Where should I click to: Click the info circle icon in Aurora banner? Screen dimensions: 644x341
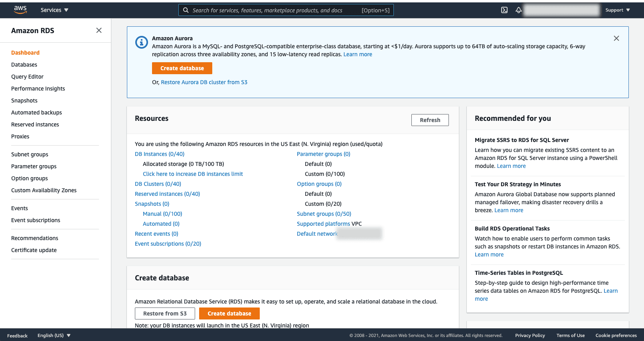tap(142, 42)
